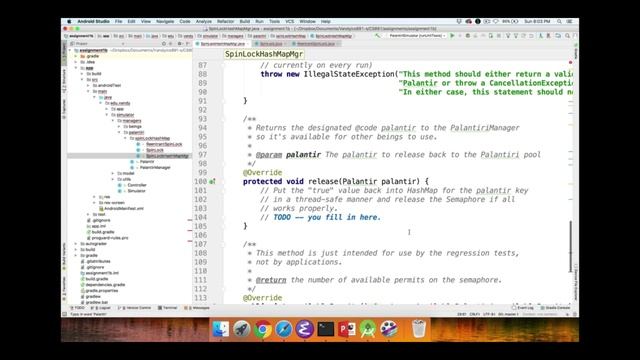Select ReentrantSpinLock in the project tree
Screen dimensions: 640x360
click(164, 144)
